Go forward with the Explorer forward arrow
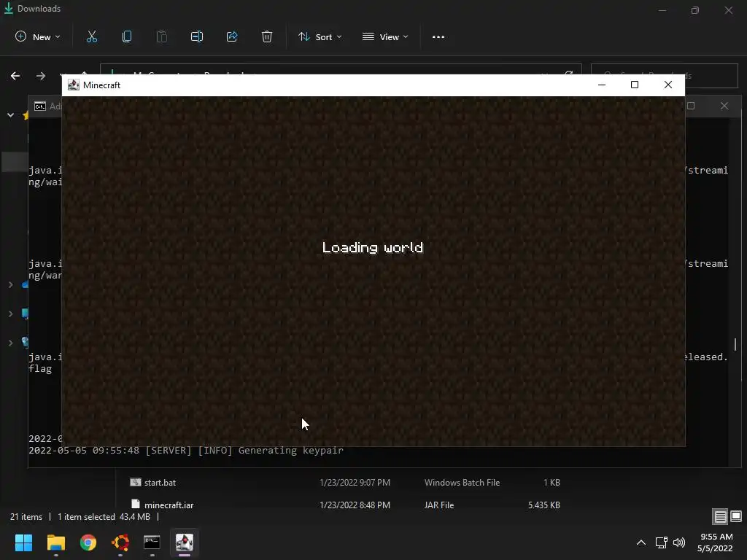 coord(41,76)
